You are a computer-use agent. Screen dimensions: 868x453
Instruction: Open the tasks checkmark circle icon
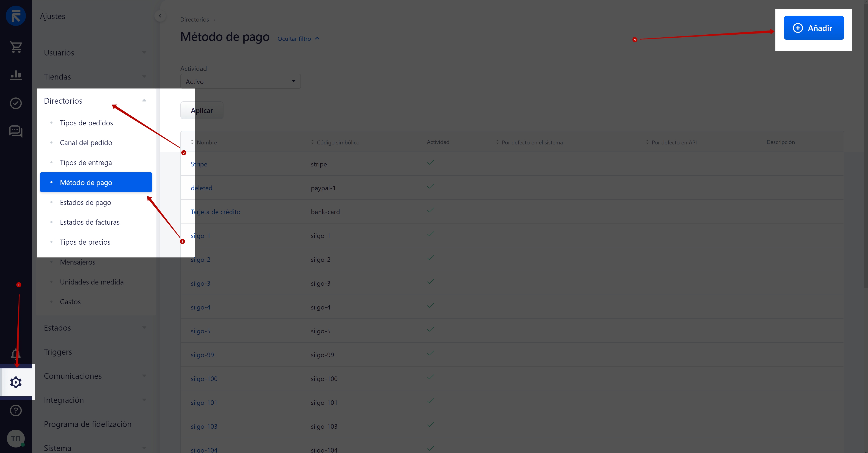coord(16,103)
